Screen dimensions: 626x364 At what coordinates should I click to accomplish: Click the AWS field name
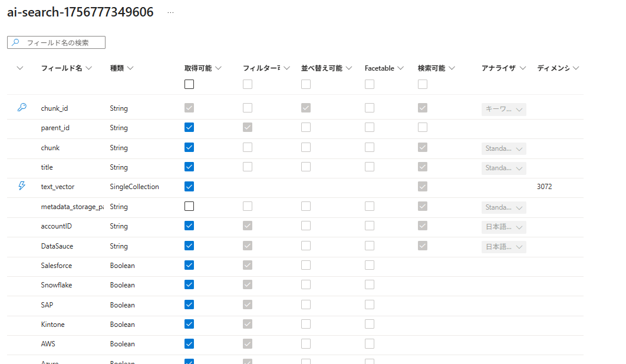pos(48,344)
